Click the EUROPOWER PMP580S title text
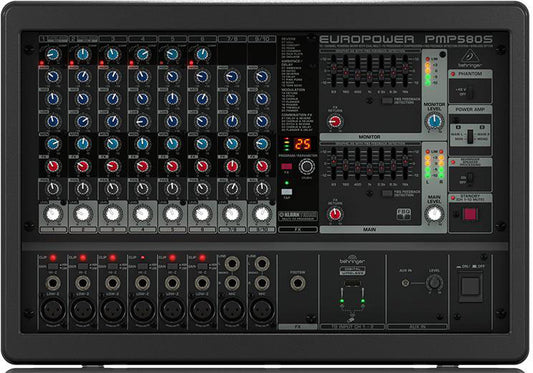The width and height of the screenshot is (533, 373). click(x=406, y=39)
